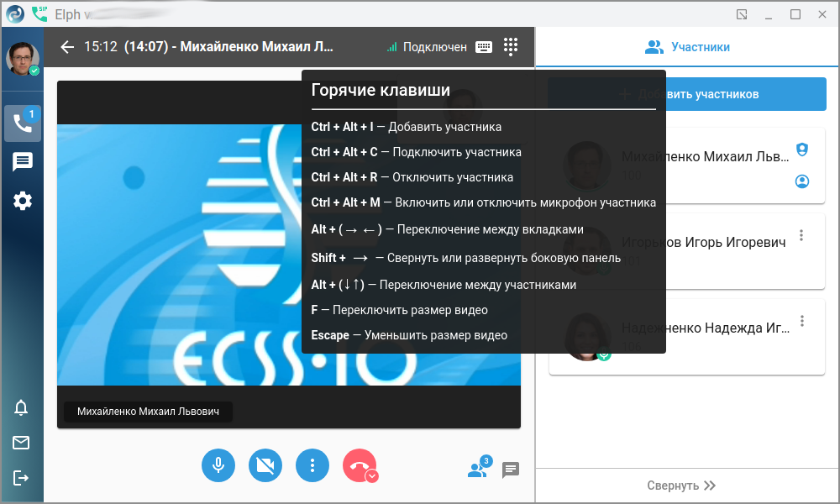Open options menu for Игорьков Игорь Игоревич
This screenshot has height=504, width=840.
801,235
